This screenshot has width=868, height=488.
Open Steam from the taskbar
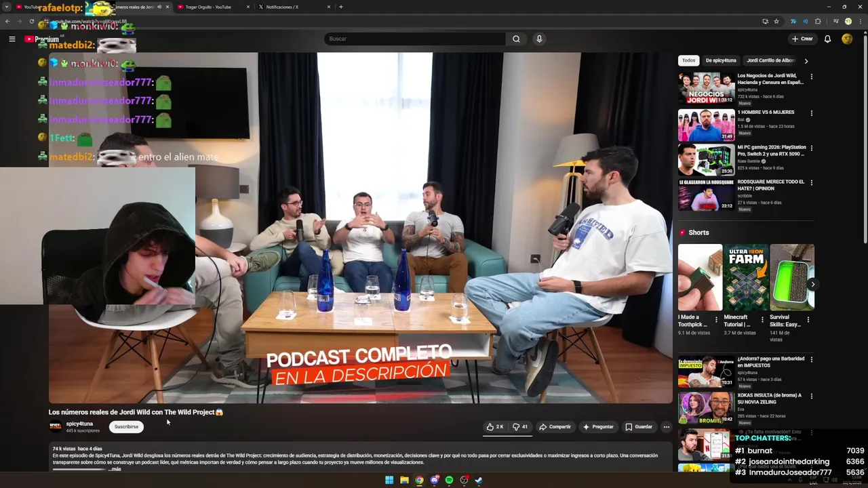click(x=479, y=480)
